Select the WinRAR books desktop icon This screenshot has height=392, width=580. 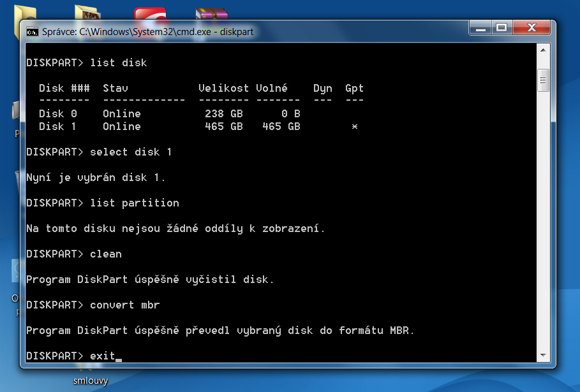[212, 13]
